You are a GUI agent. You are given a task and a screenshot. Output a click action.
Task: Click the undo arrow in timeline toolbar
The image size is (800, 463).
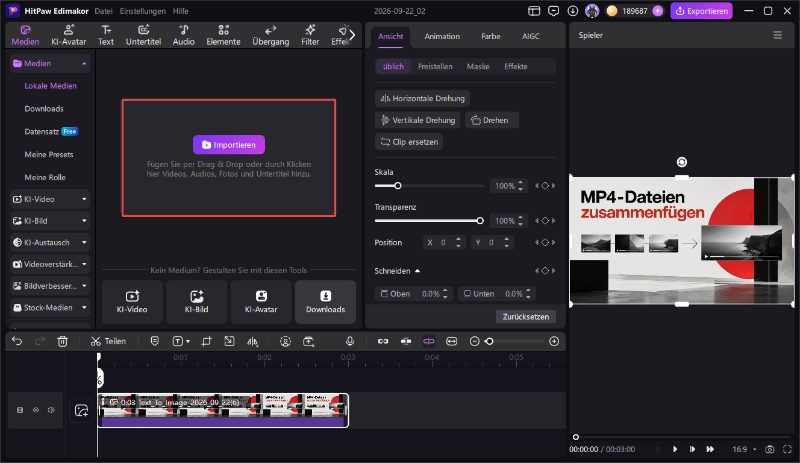(17, 341)
